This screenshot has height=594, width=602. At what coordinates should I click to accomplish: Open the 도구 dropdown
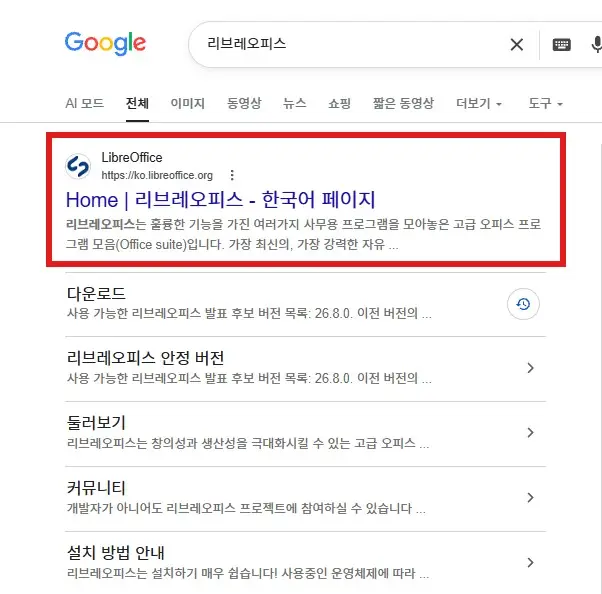point(545,103)
